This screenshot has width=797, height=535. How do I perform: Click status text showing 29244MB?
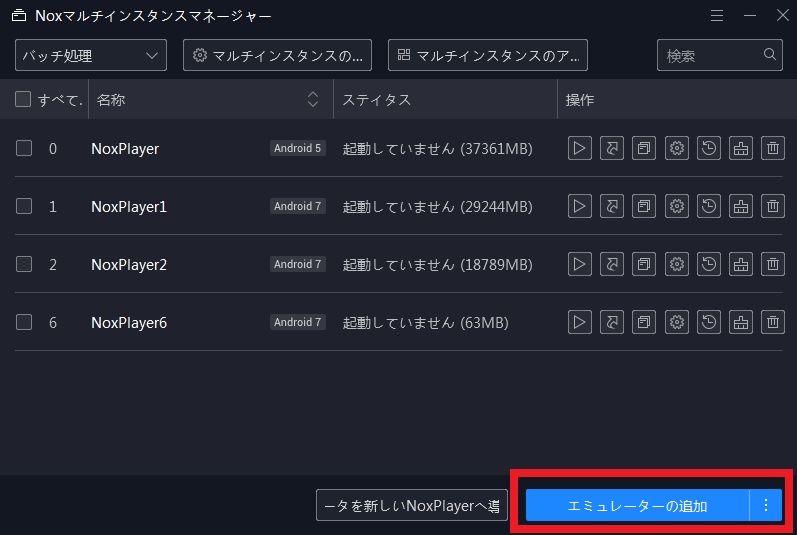pos(438,207)
